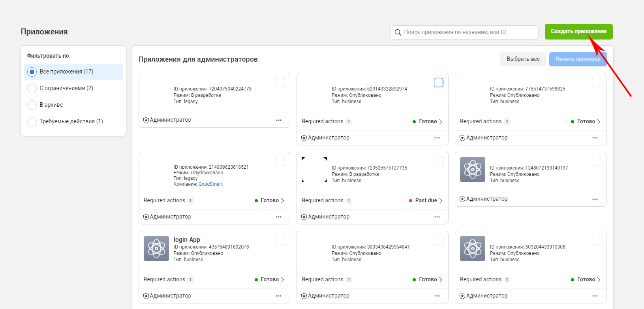Image resolution: width=644 pixels, height=309 pixels.
Task: Click administrator shield icon on app 775514737598825
Action: (x=462, y=138)
